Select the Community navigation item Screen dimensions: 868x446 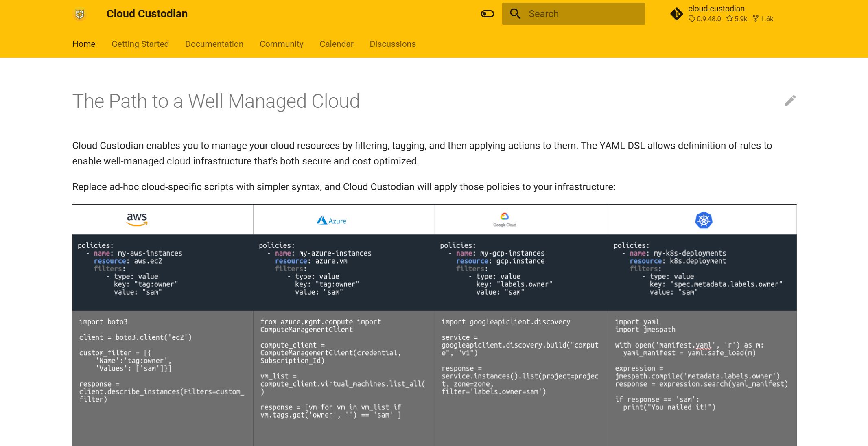pos(281,44)
